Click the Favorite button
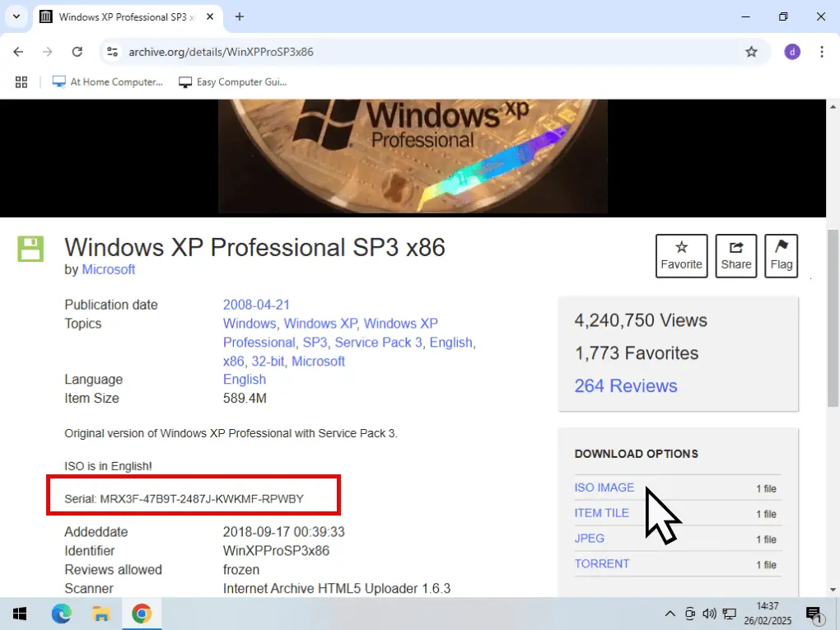The width and height of the screenshot is (840, 630). click(x=681, y=255)
